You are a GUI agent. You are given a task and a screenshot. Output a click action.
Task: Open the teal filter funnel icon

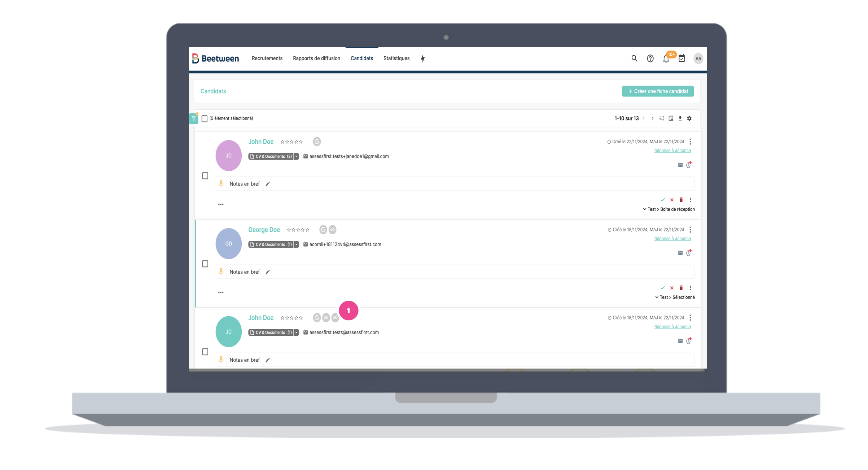tap(193, 118)
